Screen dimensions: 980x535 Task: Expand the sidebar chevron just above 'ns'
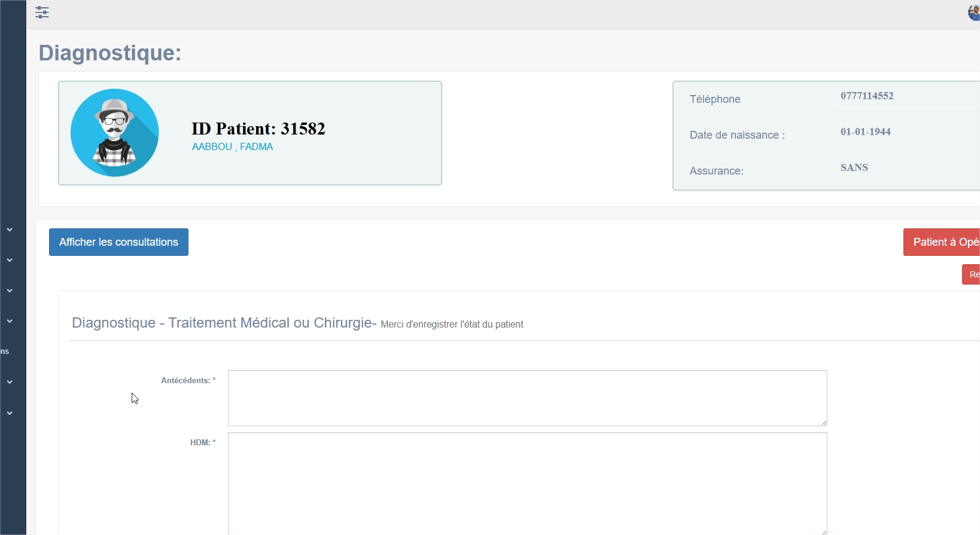[10, 321]
